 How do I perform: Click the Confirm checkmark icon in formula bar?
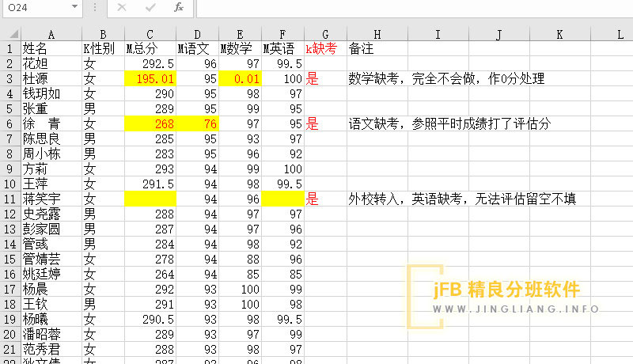pyautogui.click(x=150, y=7)
